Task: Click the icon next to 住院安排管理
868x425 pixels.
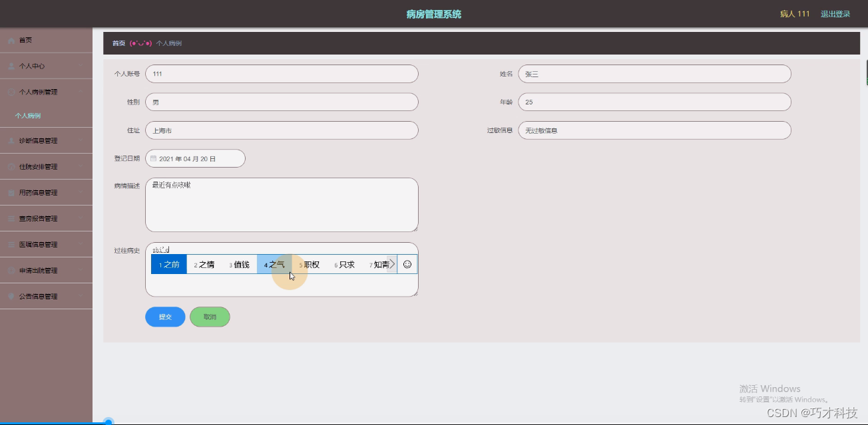Action: [11, 166]
